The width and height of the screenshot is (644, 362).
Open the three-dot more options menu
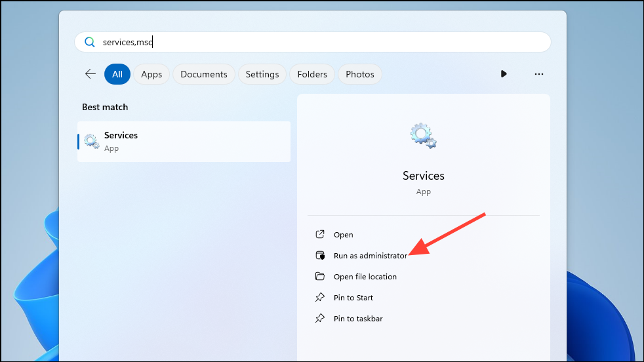539,74
